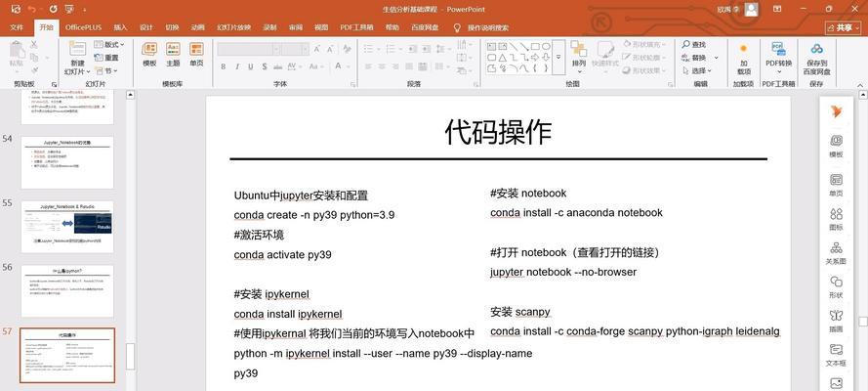Viewport: 868px width, 391px height.
Task: Click the 查找 find button
Action: [x=694, y=44]
